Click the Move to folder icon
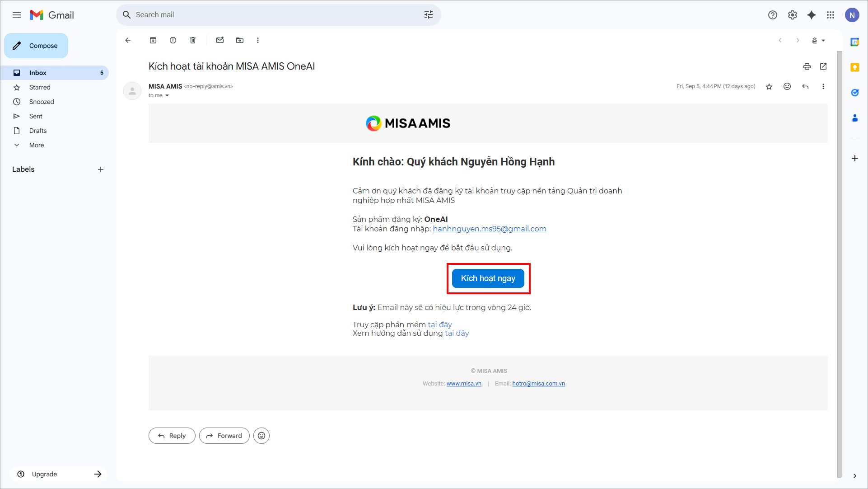The width and height of the screenshot is (868, 489). pos(240,40)
